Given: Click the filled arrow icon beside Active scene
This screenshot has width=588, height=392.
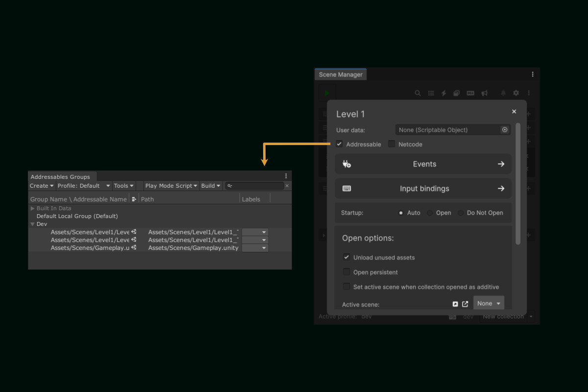Looking at the screenshot, I should [455, 304].
